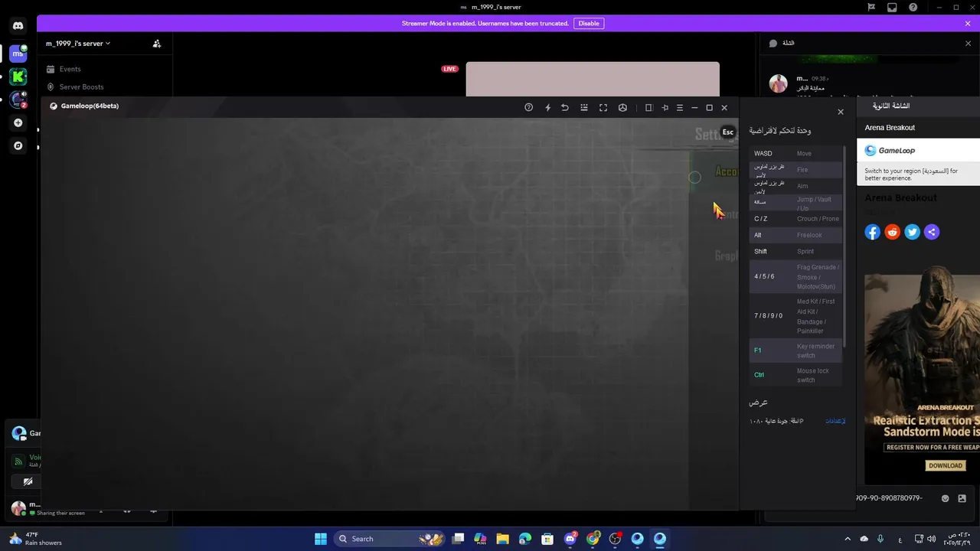Open Microsoft Edge from taskbar
The image size is (980, 551).
click(524, 539)
